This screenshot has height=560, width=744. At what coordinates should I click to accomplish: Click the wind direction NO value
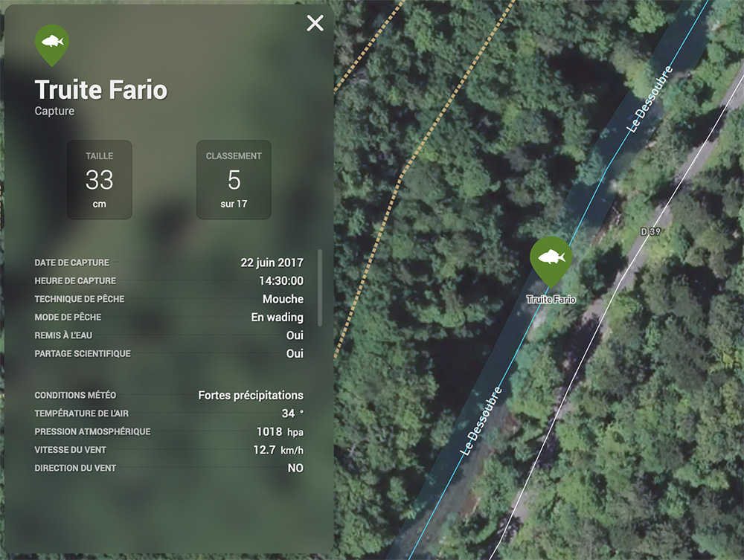295,469
